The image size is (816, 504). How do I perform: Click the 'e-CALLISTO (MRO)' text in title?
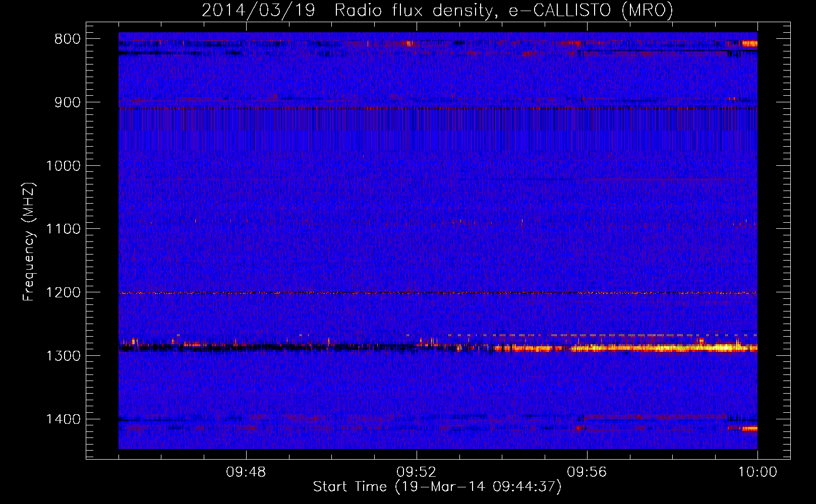click(x=591, y=10)
